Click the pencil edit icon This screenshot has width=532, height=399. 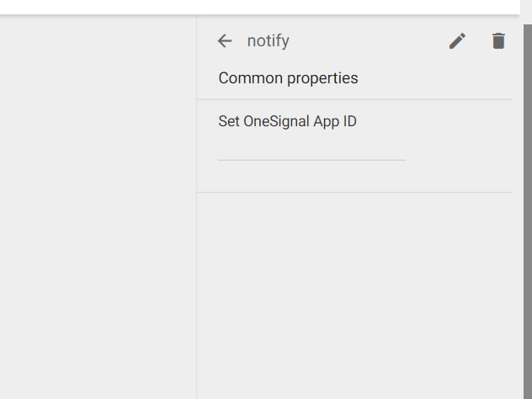click(457, 41)
